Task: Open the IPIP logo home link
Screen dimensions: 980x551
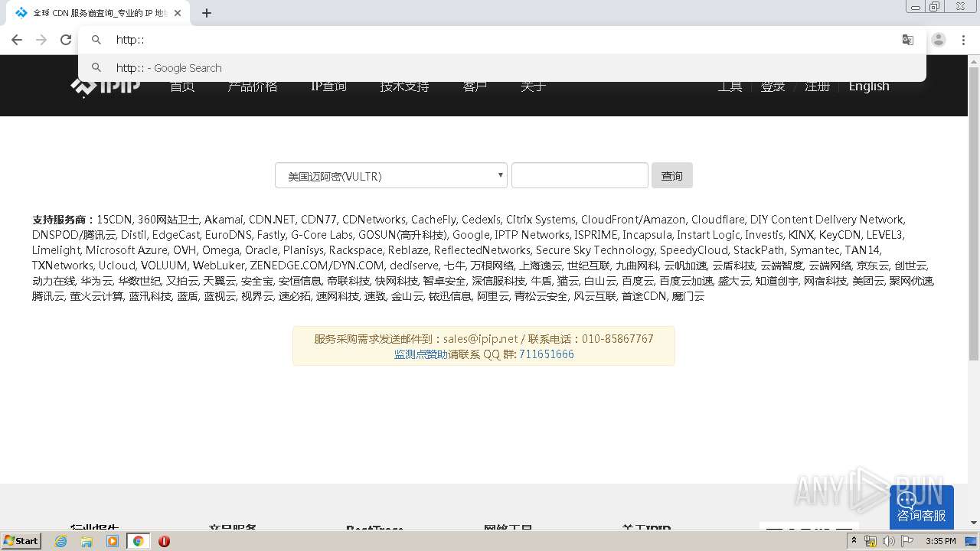Action: coord(106,86)
